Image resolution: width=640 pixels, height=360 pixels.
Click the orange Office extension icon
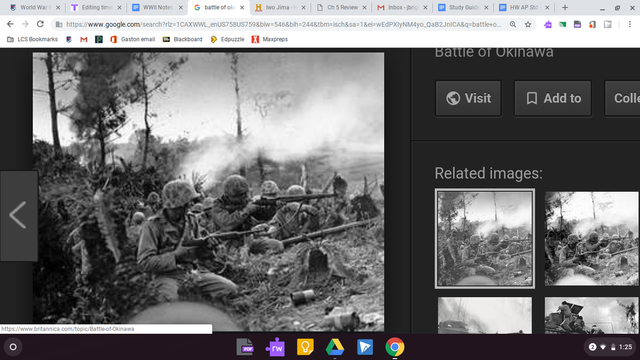pyautogui.click(x=592, y=24)
